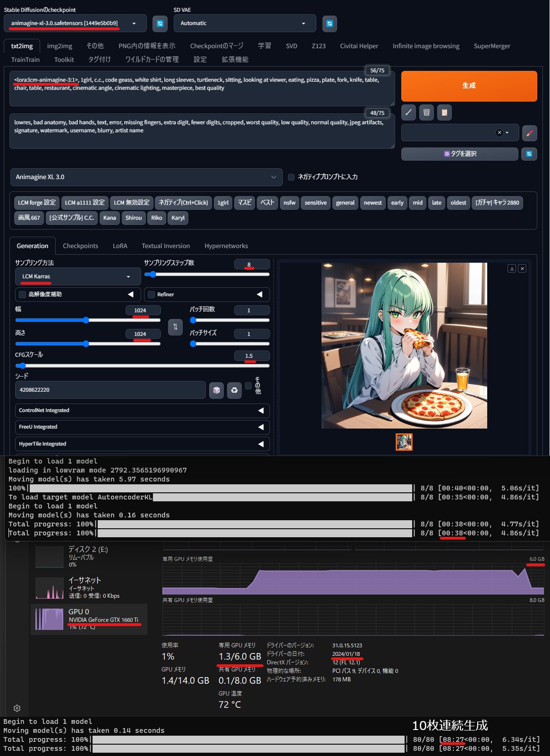This screenshot has width=550, height=756.
Task: Open the Animagine XL 3.0 preset dropdown
Action: [146, 177]
